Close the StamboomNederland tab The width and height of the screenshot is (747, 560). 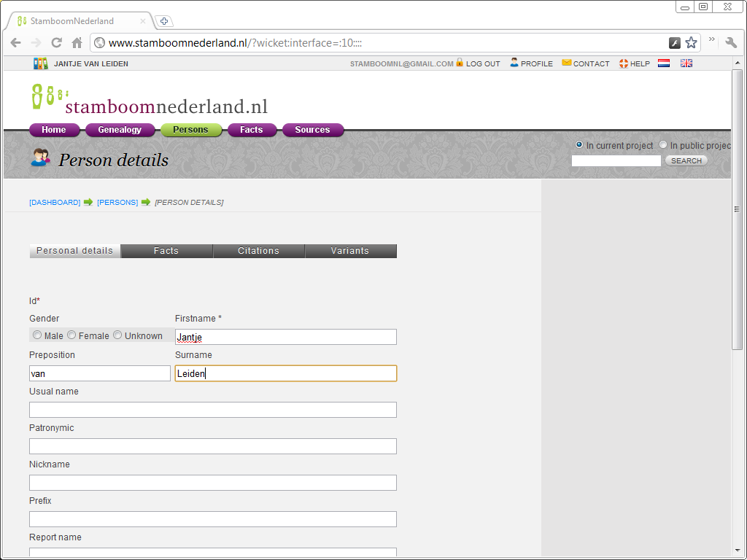coord(142,21)
